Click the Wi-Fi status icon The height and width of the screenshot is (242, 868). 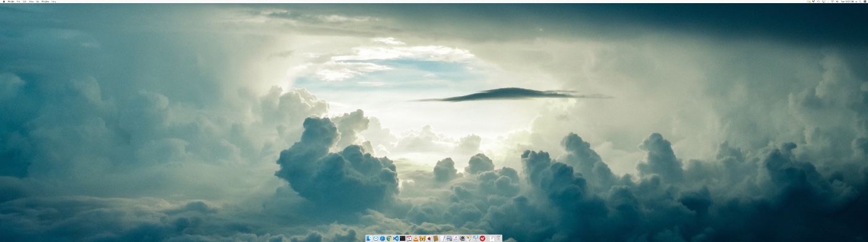point(832,2)
